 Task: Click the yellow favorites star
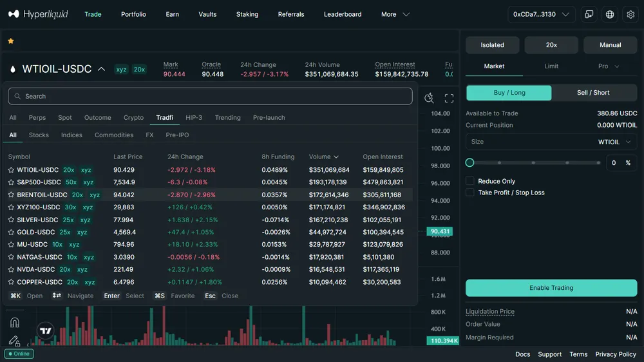point(11,41)
